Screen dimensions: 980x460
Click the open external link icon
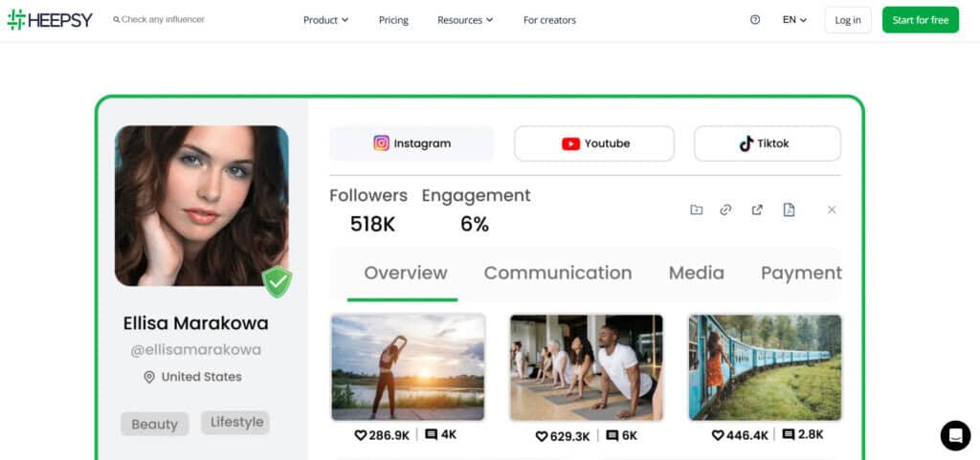click(x=757, y=209)
